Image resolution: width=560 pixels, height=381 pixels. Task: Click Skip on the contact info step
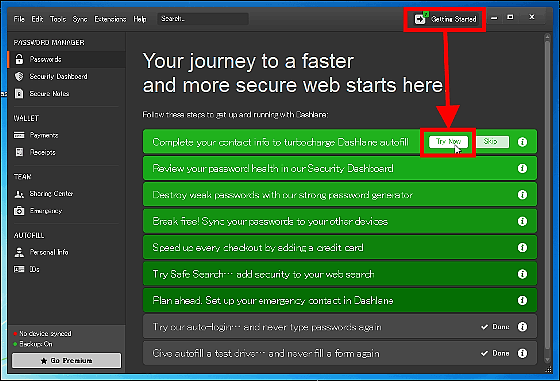click(x=492, y=142)
